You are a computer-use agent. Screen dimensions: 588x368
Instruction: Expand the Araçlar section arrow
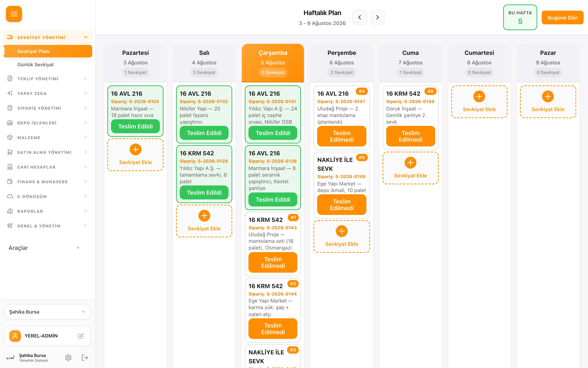78,248
